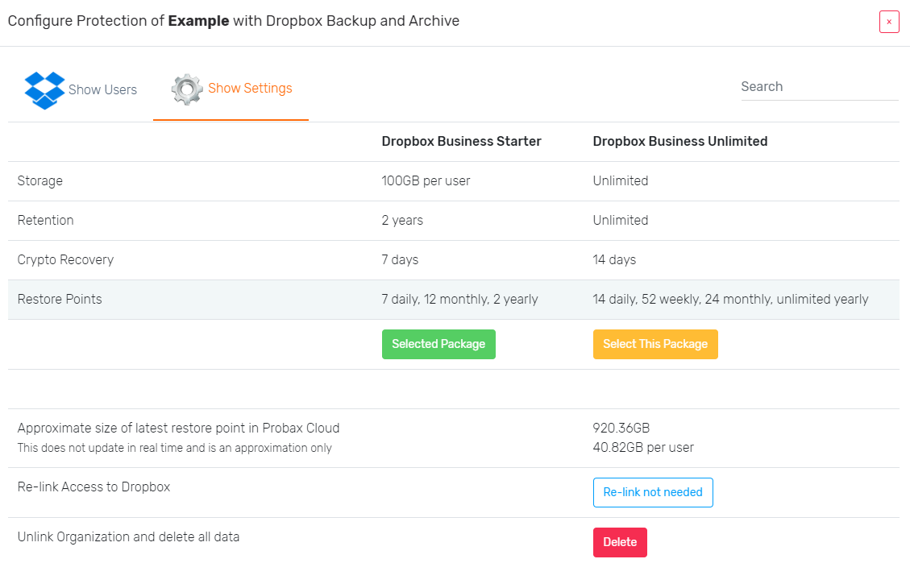Select the Dropbox Business Unlimited column header
Screen dimensions: 910x588
pyautogui.click(x=680, y=142)
